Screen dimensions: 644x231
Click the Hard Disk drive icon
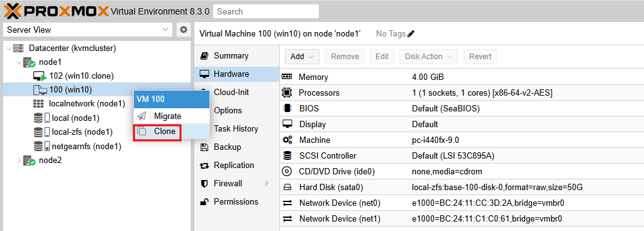point(287,188)
